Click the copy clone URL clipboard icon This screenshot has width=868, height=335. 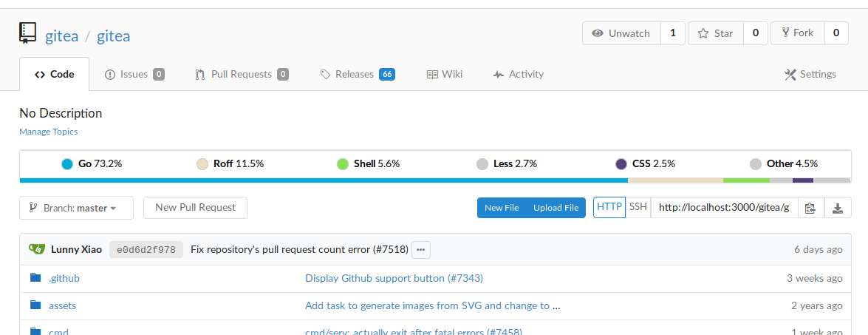pyautogui.click(x=810, y=209)
